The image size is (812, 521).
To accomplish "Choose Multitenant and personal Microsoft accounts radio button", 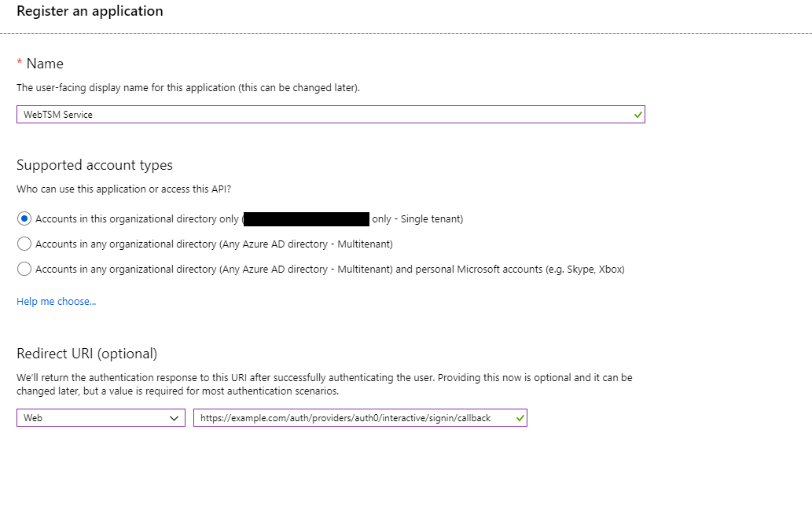I will click(x=24, y=269).
